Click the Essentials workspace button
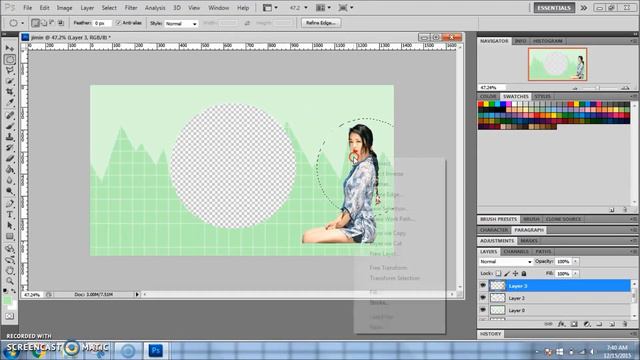The height and width of the screenshot is (360, 640). tap(554, 8)
